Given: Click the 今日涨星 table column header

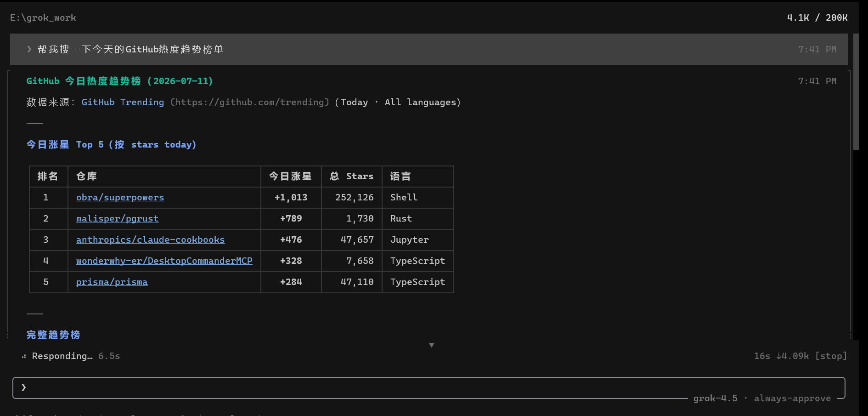Looking at the screenshot, I should coord(290,176).
